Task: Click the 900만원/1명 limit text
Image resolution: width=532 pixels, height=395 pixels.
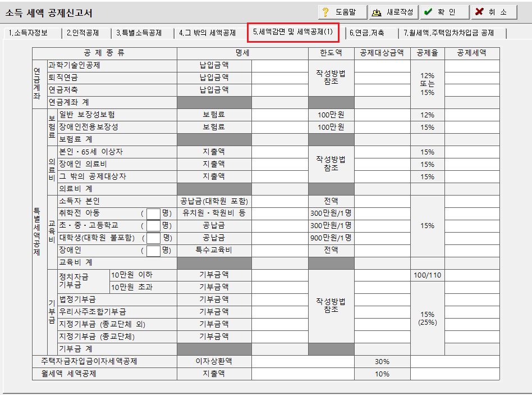Action: (x=331, y=238)
